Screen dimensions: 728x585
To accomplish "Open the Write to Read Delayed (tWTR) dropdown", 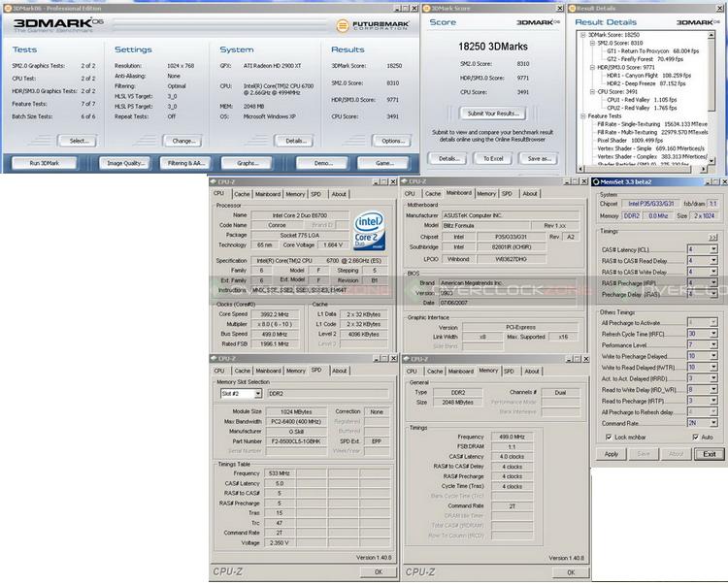I will (713, 367).
